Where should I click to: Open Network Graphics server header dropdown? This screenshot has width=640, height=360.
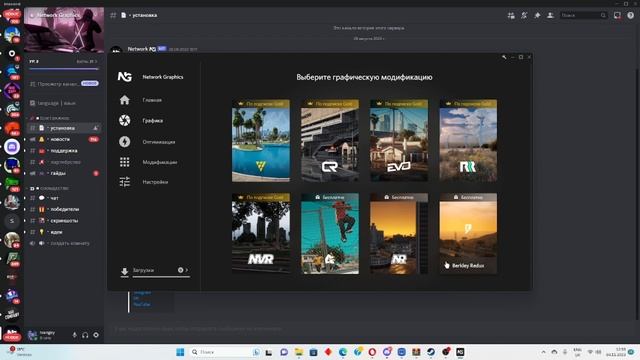64,15
